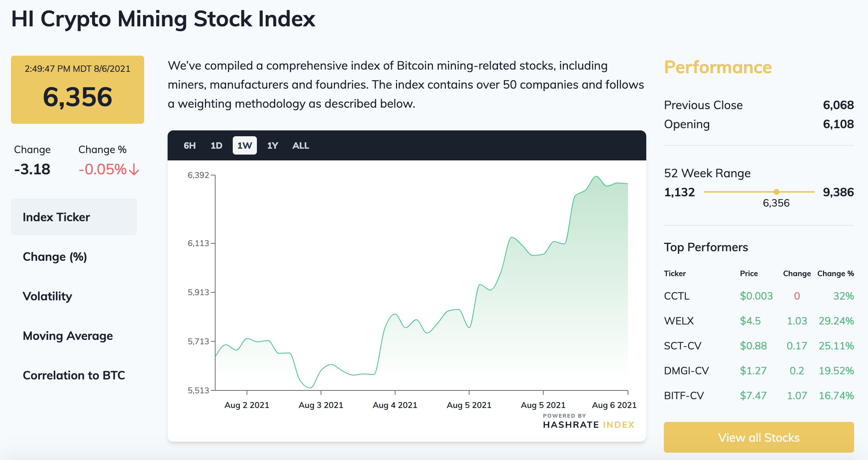Open the Correlation to BTC sidebar item

click(x=74, y=375)
